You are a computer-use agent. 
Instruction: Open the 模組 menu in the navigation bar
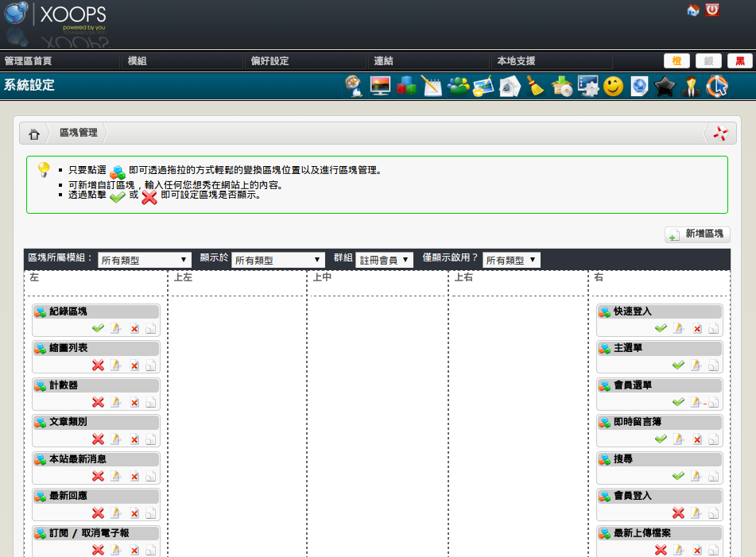coord(138,61)
